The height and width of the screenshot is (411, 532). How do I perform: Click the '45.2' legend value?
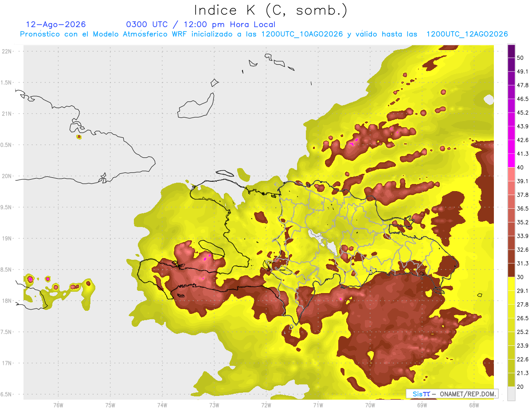(x=523, y=113)
